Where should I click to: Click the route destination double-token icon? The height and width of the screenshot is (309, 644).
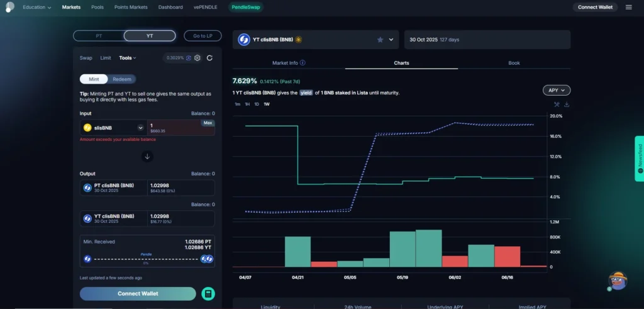click(x=206, y=259)
